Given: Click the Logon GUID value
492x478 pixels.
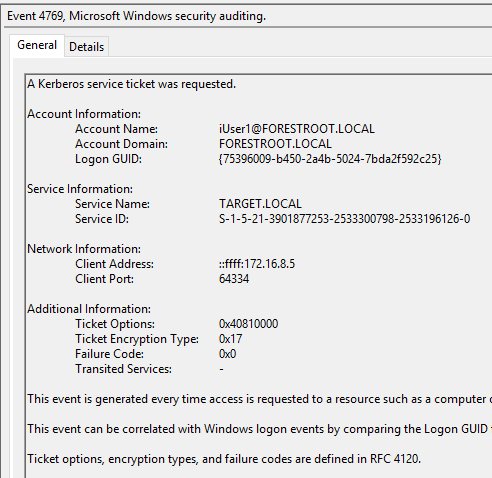Looking at the screenshot, I should click(330, 159).
